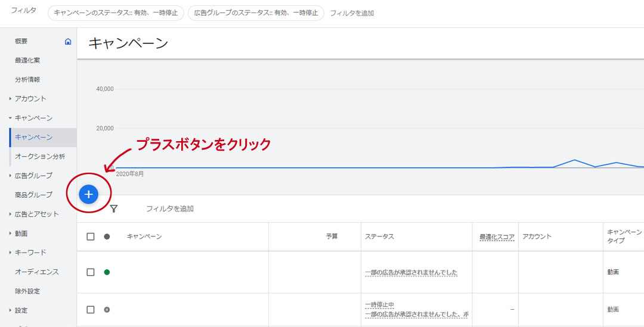The height and width of the screenshot is (327, 644).
Task: Check the first campaign row checkbox
Action: pos(91,272)
